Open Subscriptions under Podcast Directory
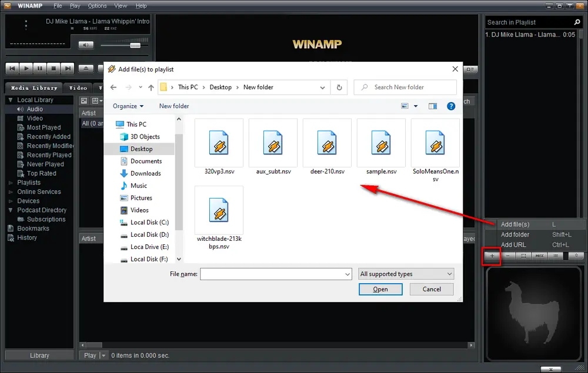588x373 pixels. pos(46,220)
